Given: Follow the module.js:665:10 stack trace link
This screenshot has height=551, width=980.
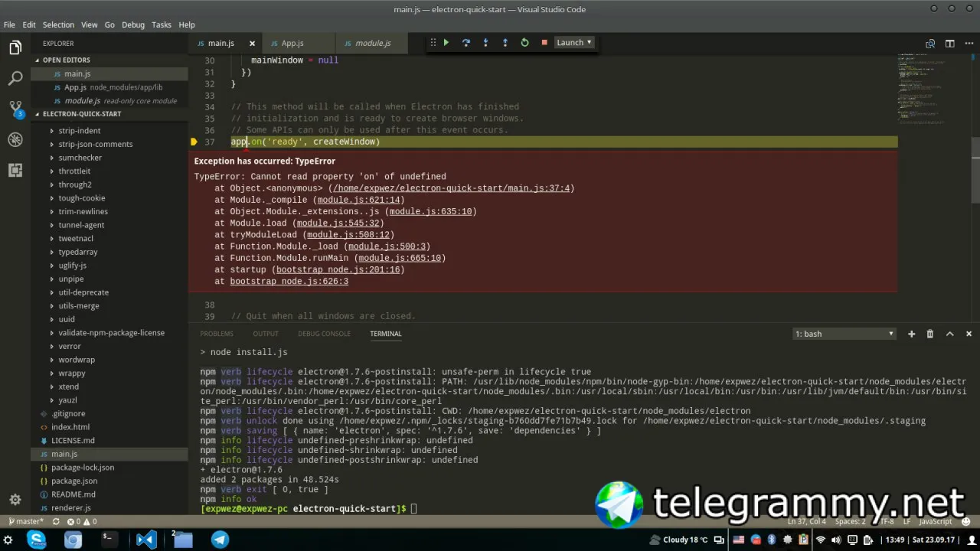Looking at the screenshot, I should pyautogui.click(x=399, y=259).
